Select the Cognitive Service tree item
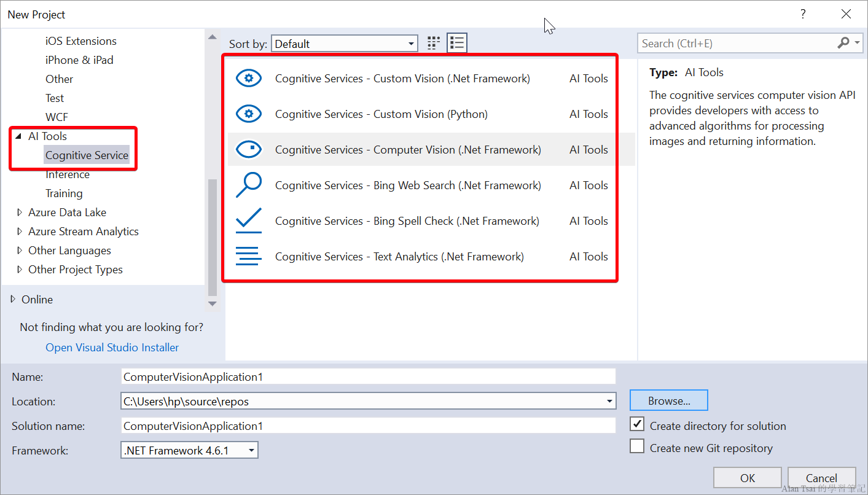 [x=87, y=155]
